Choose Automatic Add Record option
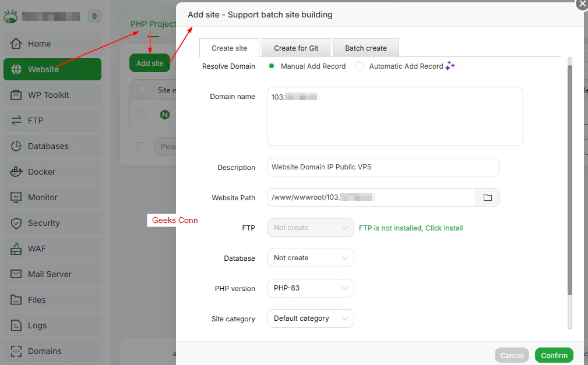 pos(359,66)
